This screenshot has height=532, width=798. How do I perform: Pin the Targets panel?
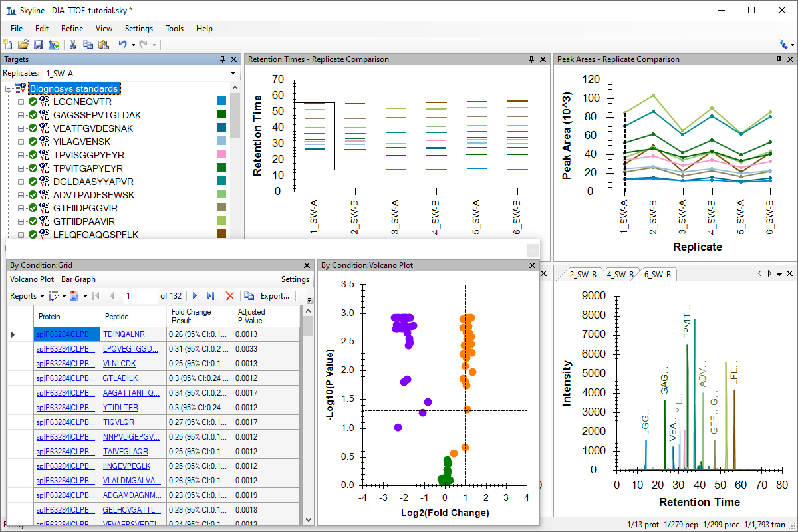223,59
